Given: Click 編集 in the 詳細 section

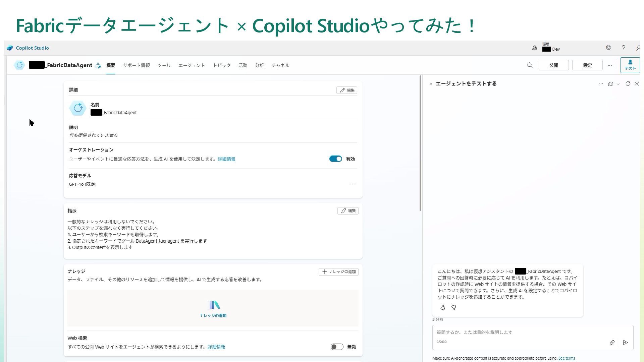Looking at the screenshot, I should pos(347,90).
